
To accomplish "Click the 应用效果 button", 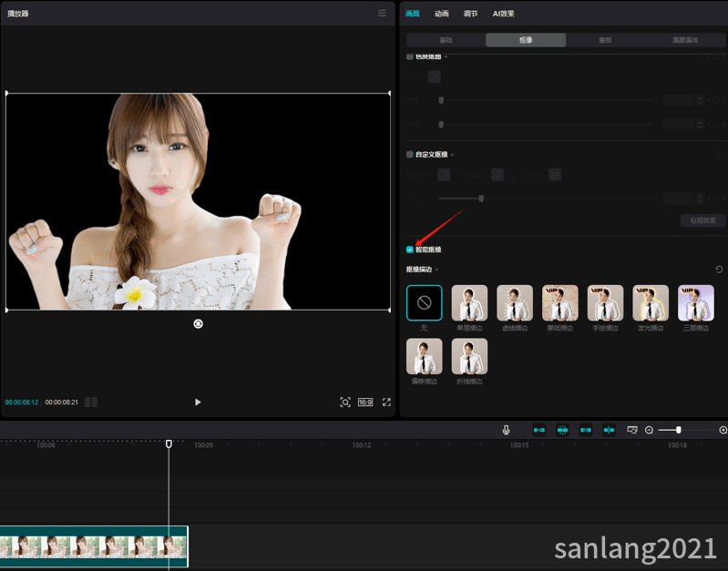I will click(x=702, y=220).
